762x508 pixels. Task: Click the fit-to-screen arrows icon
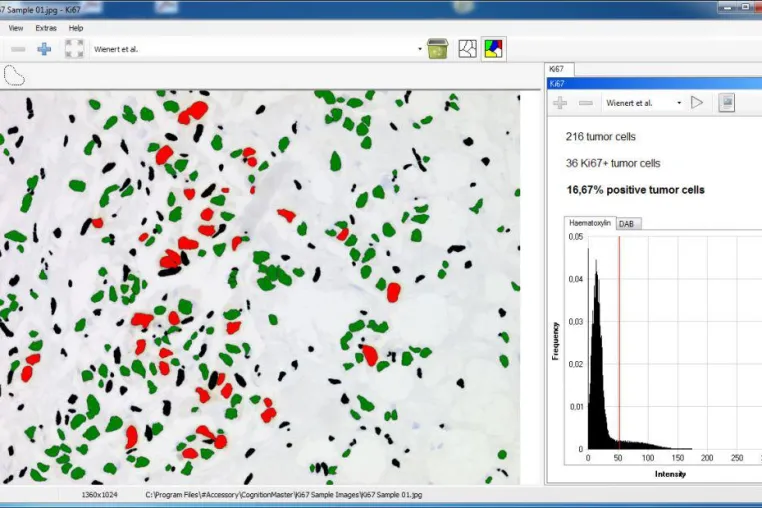[74, 49]
